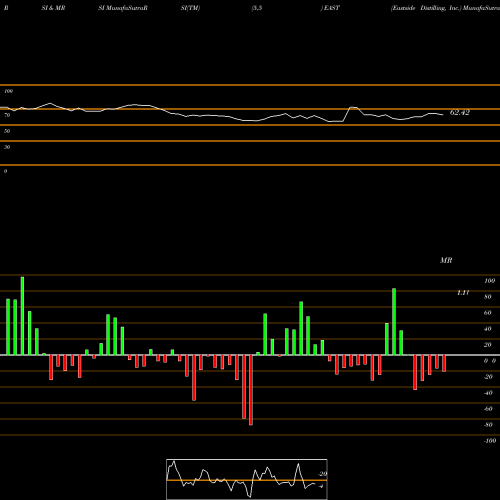Click the RSI axis label 50
Image resolution: width=500 pixels, height=500 pixels.
7,131
